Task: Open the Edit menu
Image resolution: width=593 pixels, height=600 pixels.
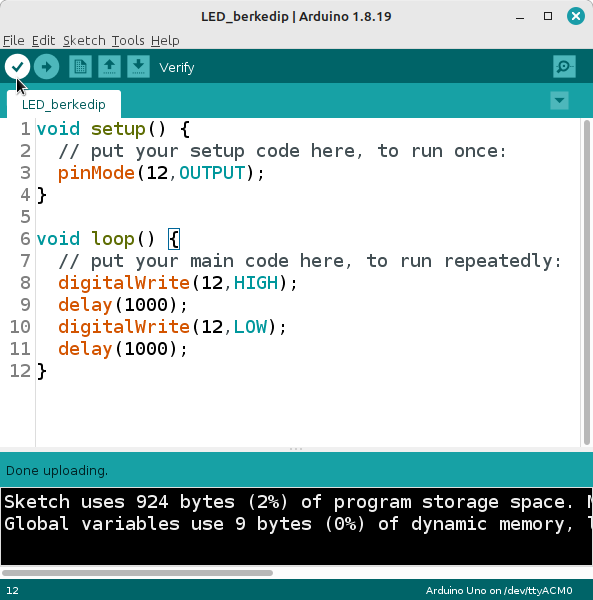Action: coord(43,41)
